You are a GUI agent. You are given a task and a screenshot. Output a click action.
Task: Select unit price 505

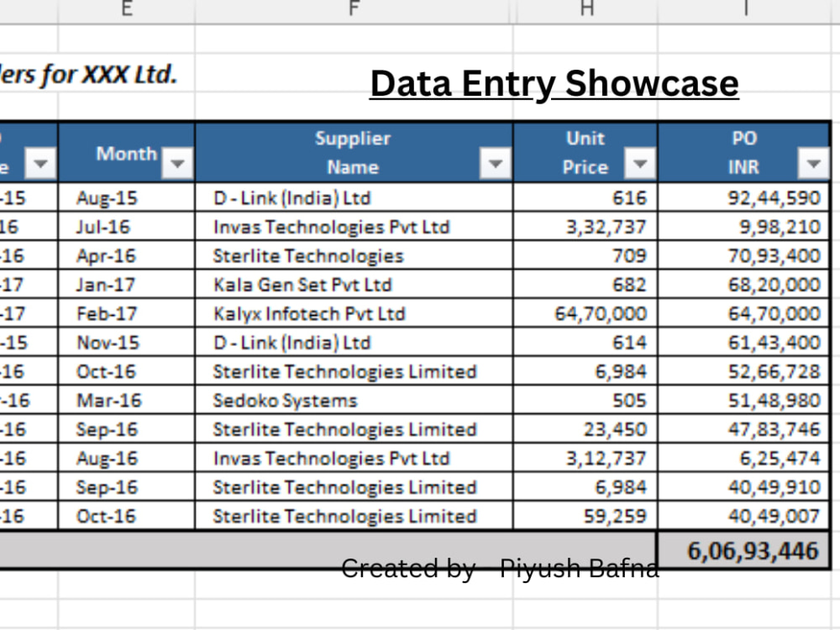[585, 400]
